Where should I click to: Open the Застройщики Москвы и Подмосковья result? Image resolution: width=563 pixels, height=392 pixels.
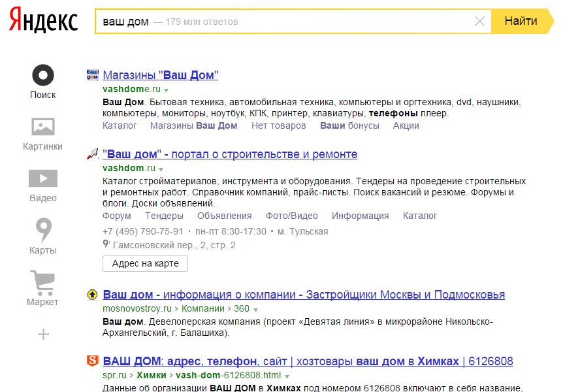click(304, 295)
